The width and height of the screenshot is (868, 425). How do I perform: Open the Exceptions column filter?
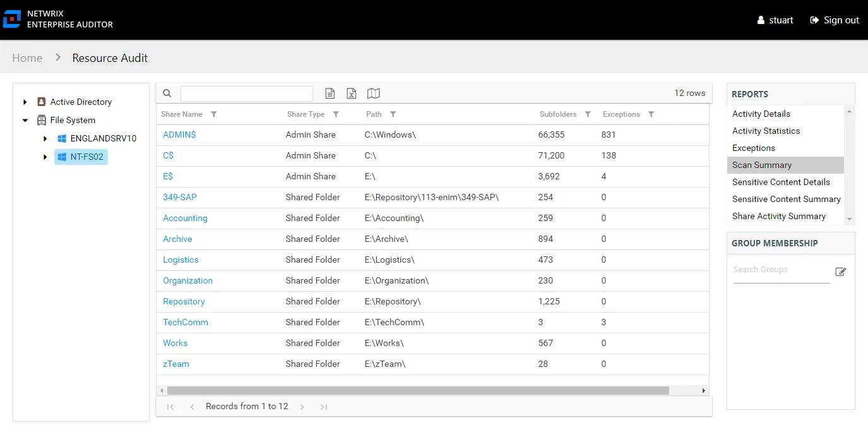(651, 114)
